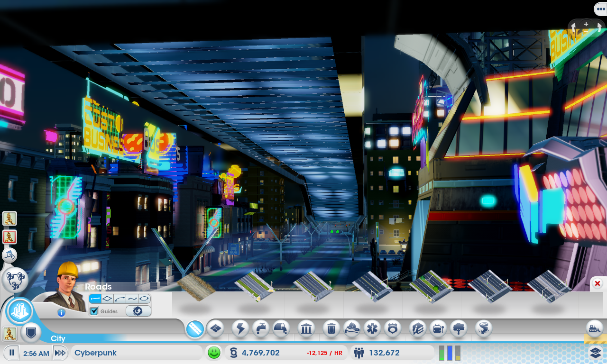The height and width of the screenshot is (364, 607).
Task: Choose the streetcar avenue thumbnail
Action: tap(549, 286)
